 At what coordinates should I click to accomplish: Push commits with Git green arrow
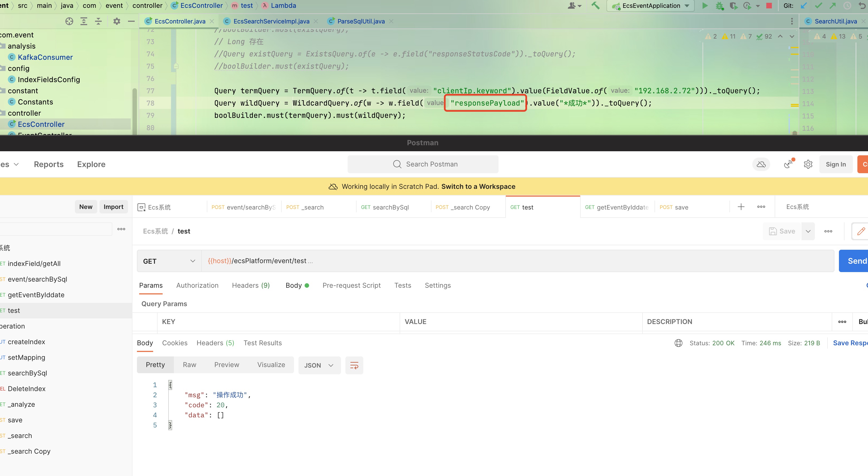pos(833,6)
